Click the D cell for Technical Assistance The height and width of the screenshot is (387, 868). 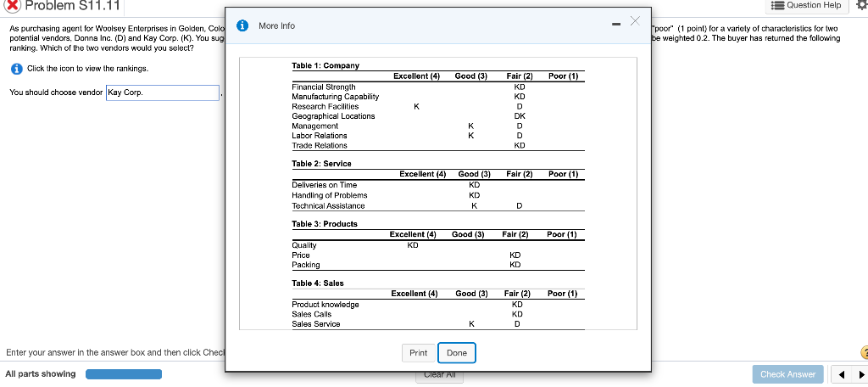(x=519, y=205)
